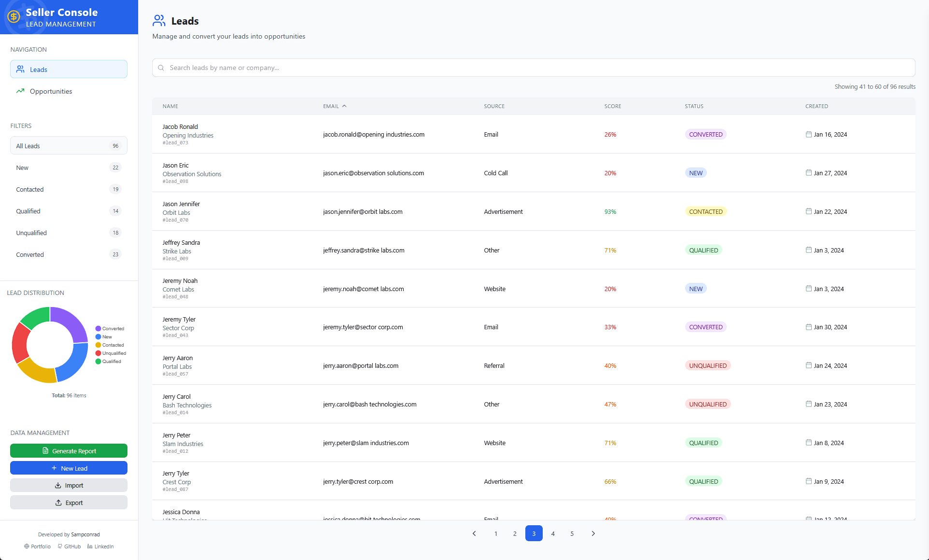Open the Opportunities navigation item
The image size is (929, 560).
69,91
